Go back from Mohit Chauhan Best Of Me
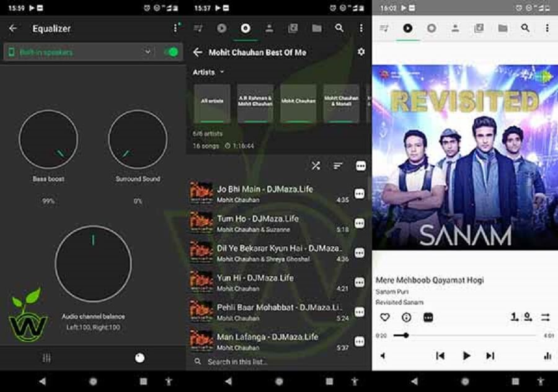The width and height of the screenshot is (558, 392). (x=198, y=53)
